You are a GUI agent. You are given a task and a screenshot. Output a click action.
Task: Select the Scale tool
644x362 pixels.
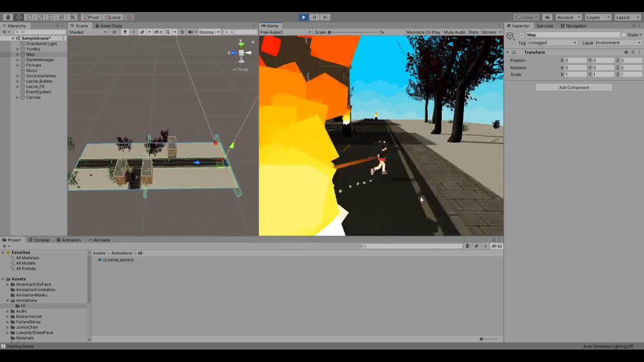40,17
